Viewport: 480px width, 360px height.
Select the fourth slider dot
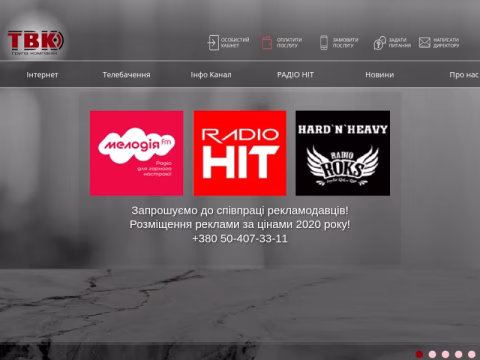459,354
